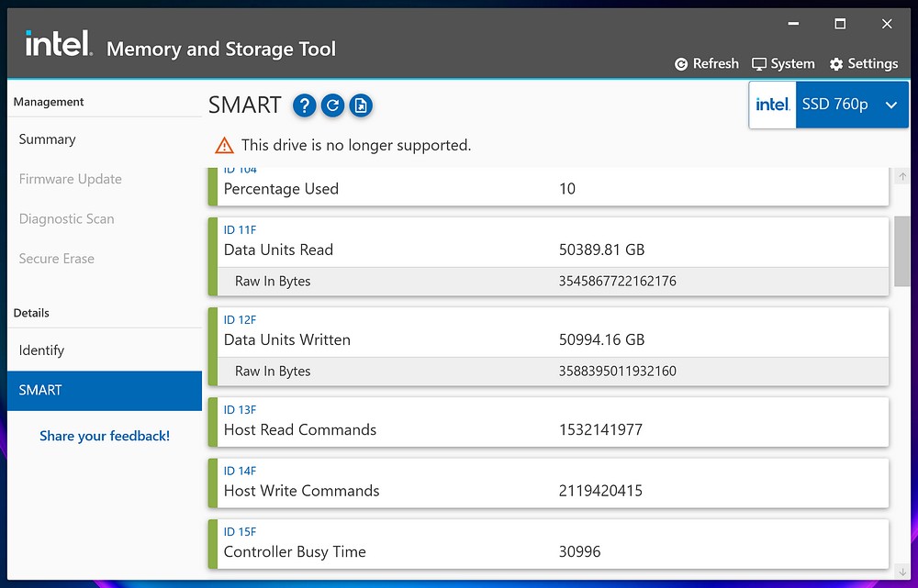Click Percentage Used value 10
Viewport: 918px width, 588px height.
click(x=567, y=189)
